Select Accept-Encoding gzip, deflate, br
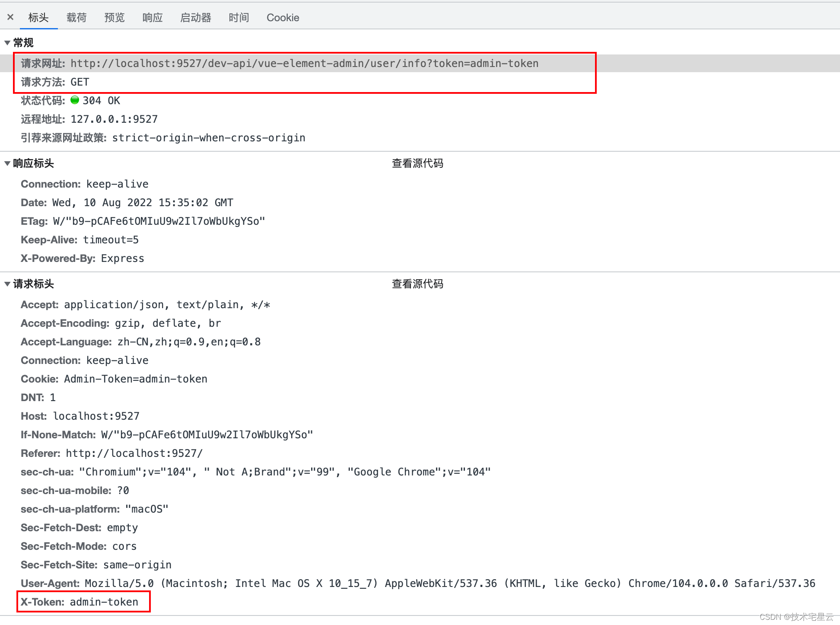The height and width of the screenshot is (625, 840). (x=168, y=323)
